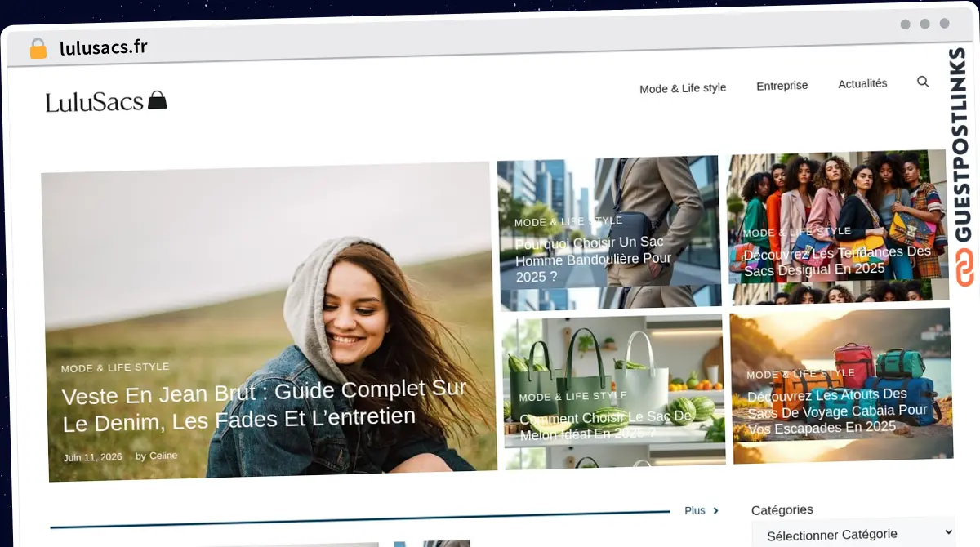
Task: Open the LuluSacs logo homepage link
Action: point(106,101)
